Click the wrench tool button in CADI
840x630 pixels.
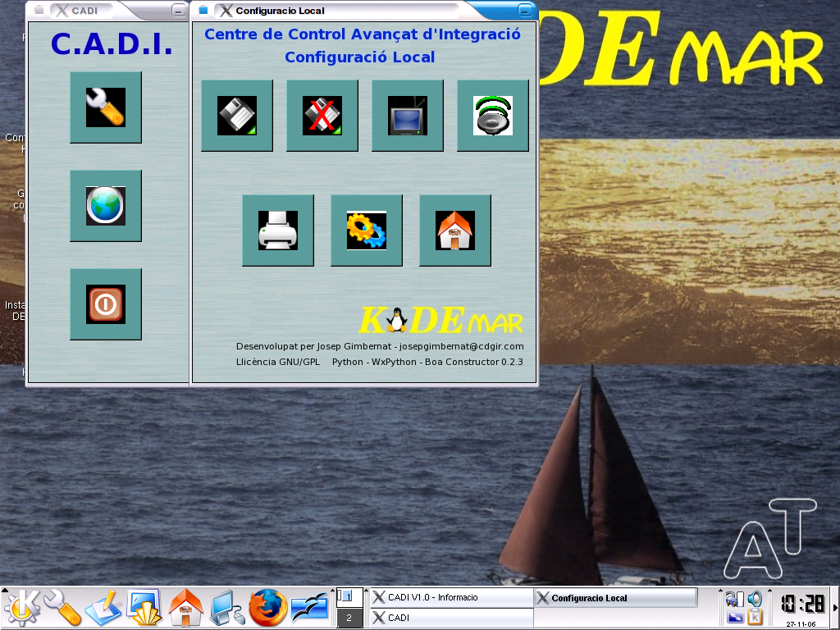pyautogui.click(x=106, y=107)
